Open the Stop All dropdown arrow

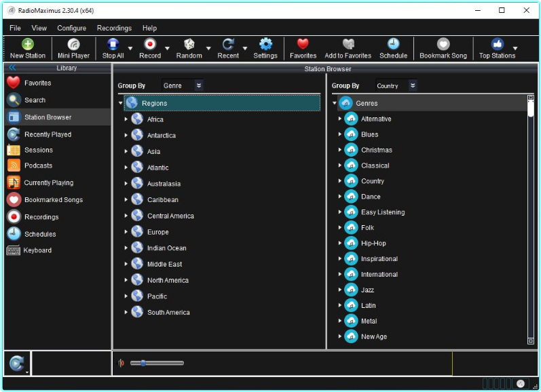coord(130,48)
